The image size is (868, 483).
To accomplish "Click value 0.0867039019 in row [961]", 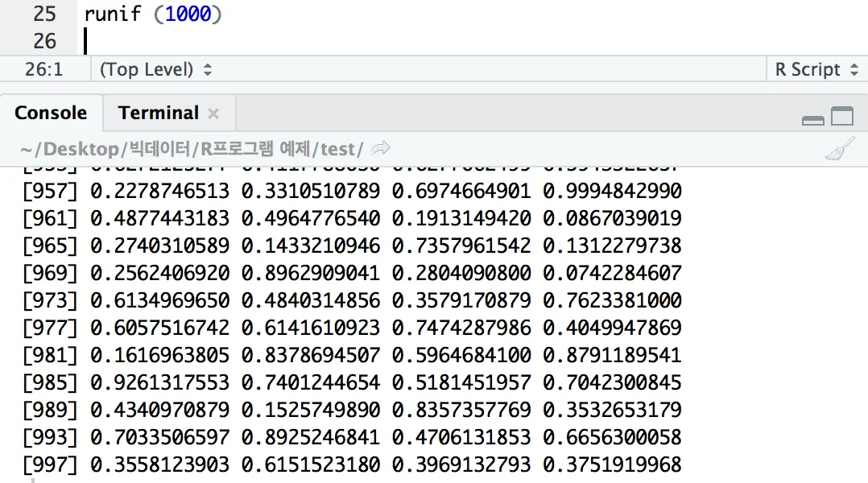I will click(612, 218).
